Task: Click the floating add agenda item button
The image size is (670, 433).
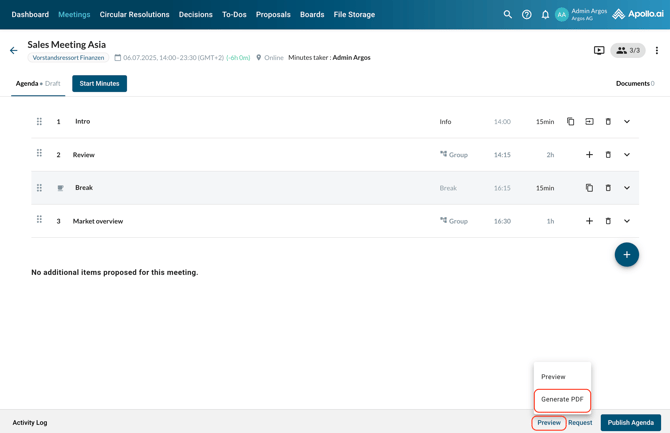Action: pos(627,255)
